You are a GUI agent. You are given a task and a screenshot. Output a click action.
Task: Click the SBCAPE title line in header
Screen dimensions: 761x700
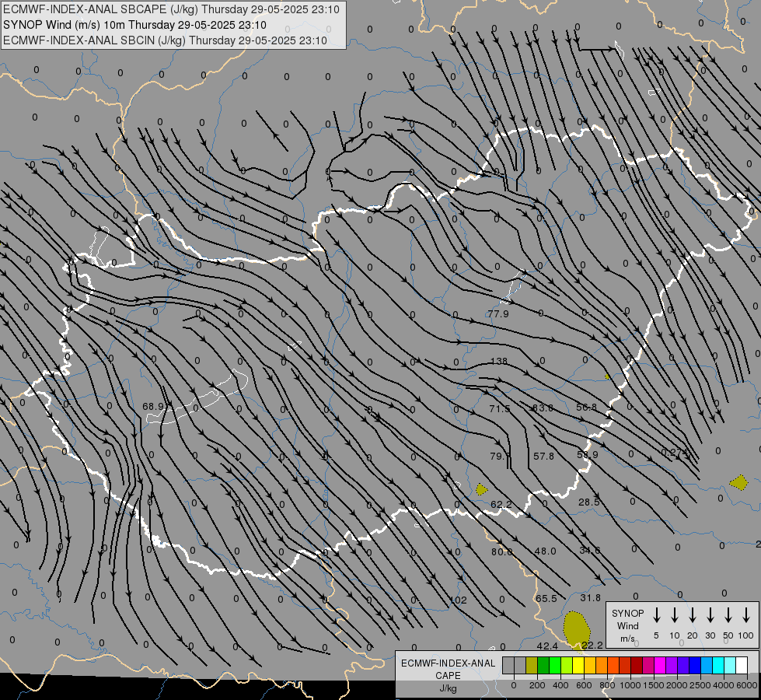tap(171, 9)
